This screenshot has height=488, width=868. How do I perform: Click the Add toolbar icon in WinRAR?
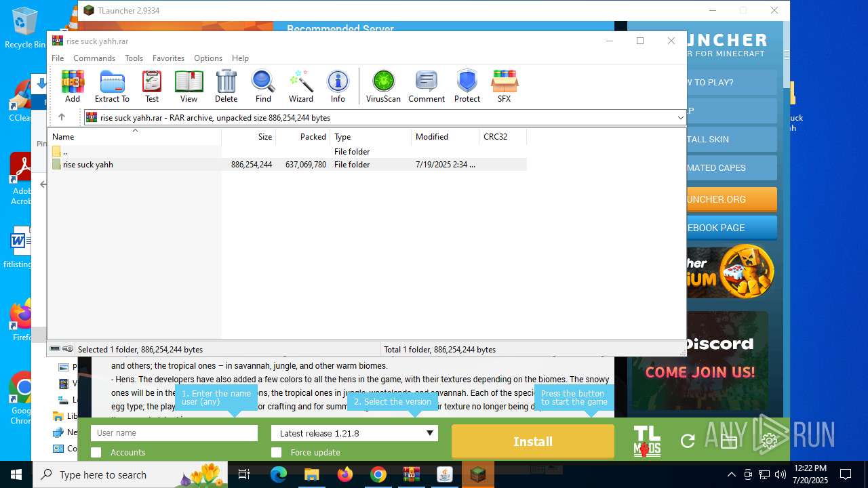click(x=73, y=86)
